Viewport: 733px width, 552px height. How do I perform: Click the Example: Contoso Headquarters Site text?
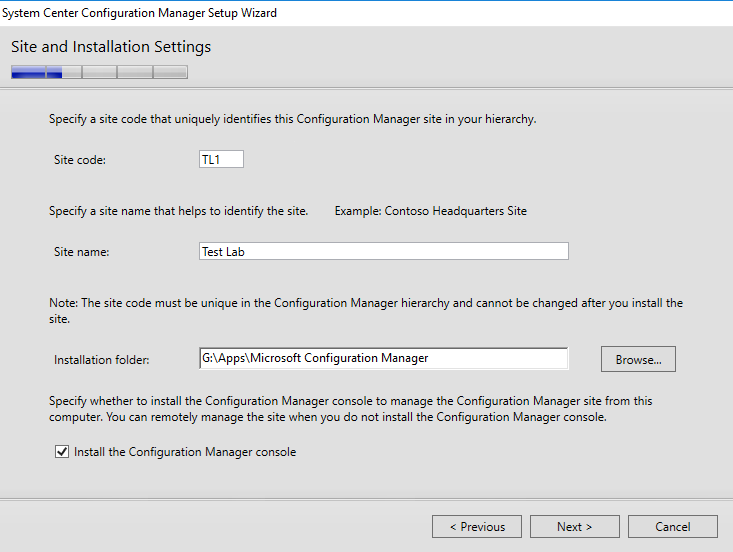tap(431, 211)
